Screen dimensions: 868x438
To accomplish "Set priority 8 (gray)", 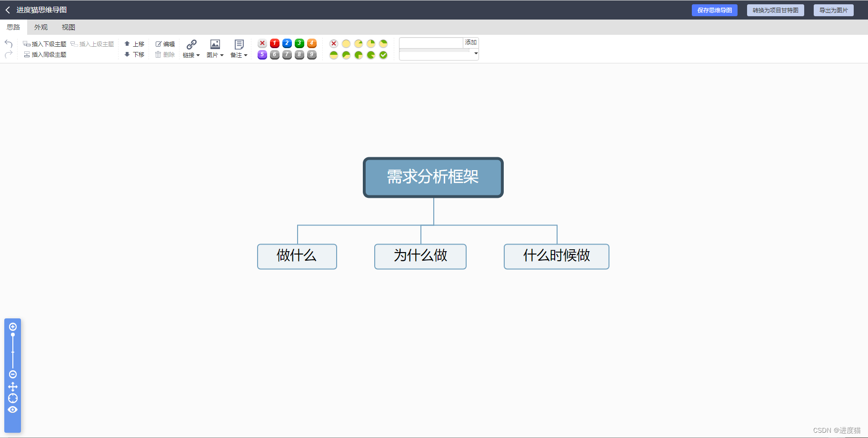I will (299, 55).
